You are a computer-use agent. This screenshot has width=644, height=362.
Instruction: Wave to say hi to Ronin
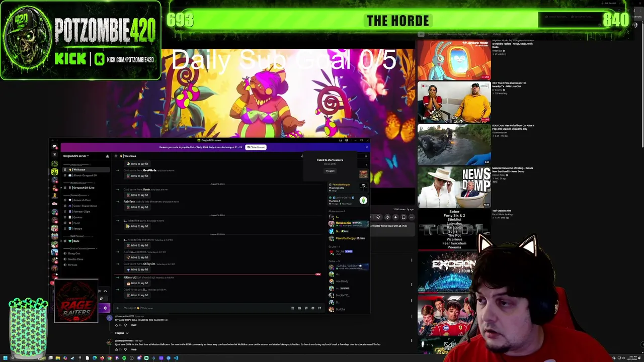click(x=137, y=195)
